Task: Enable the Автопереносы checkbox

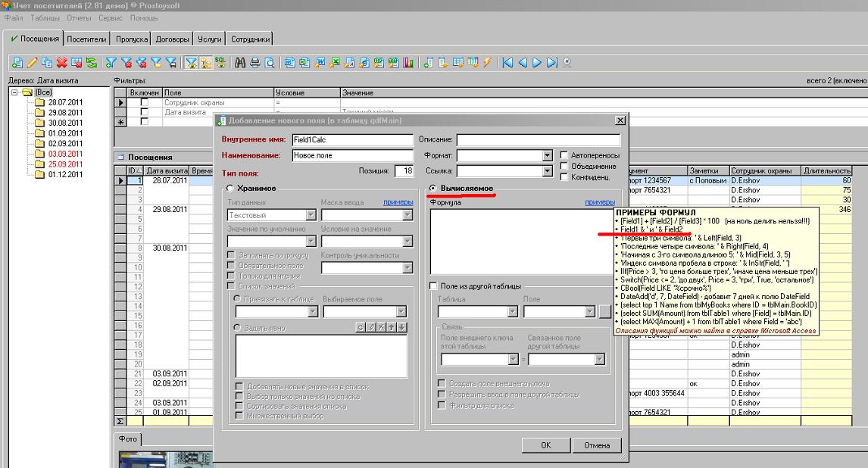Action: click(564, 155)
